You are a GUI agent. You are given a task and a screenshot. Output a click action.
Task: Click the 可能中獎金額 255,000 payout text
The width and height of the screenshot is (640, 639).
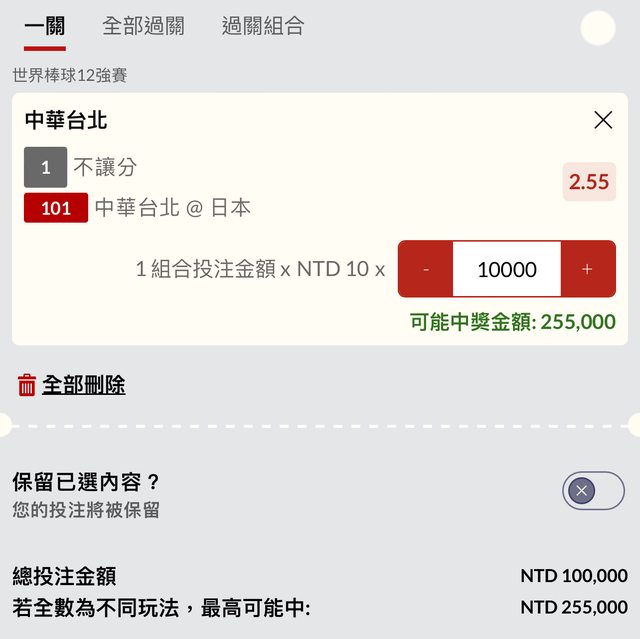[x=512, y=322]
